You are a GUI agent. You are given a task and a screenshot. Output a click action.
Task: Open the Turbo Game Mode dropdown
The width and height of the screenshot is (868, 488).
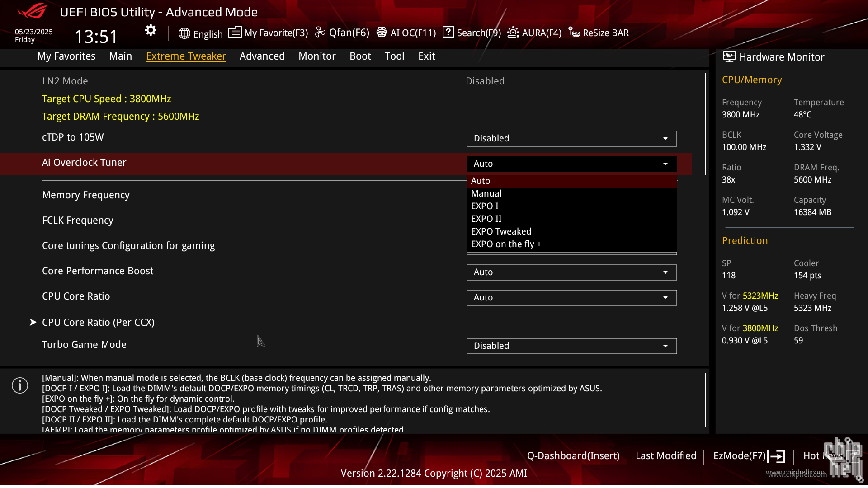(x=571, y=346)
